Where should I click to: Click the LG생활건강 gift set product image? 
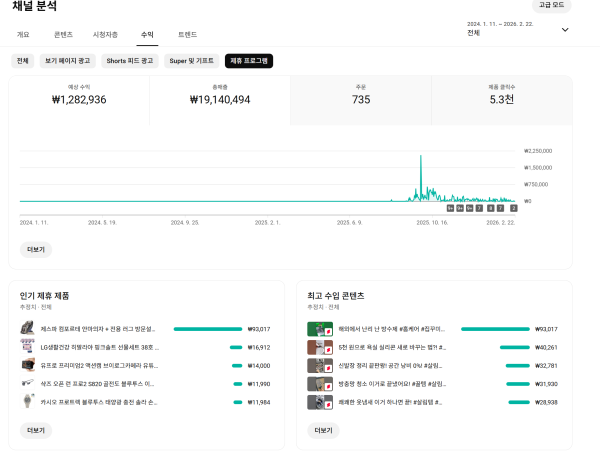point(27,347)
